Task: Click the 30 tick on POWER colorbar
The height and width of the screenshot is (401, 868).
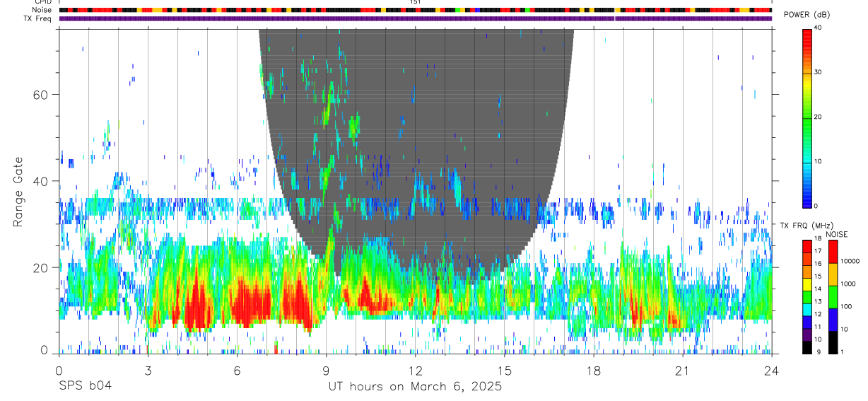Action: pos(819,72)
